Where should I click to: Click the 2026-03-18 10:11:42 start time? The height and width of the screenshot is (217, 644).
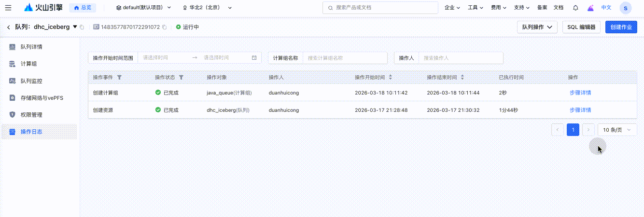(381, 93)
